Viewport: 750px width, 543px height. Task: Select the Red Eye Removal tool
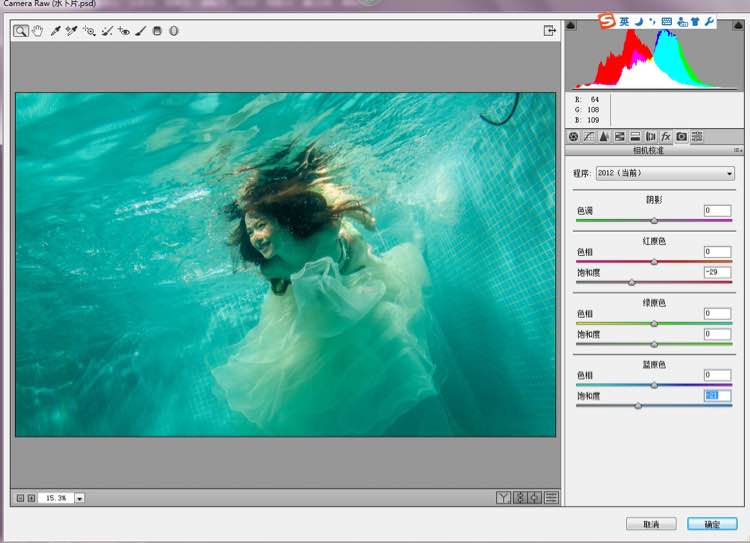click(x=124, y=31)
